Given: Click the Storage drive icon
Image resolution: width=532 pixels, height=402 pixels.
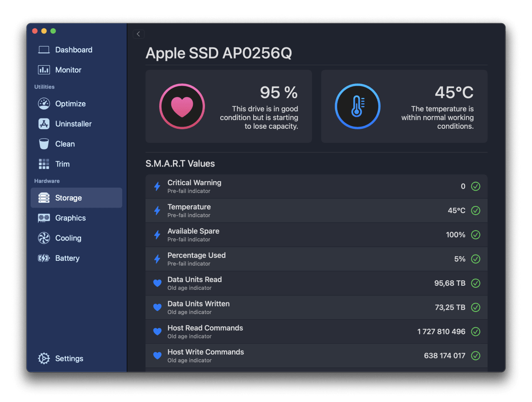Looking at the screenshot, I should pyautogui.click(x=44, y=198).
